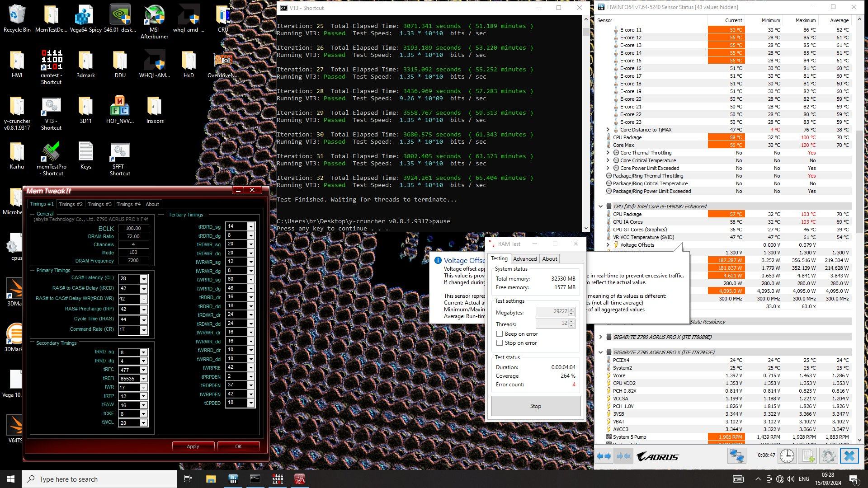Click command prompt taskbar icon
The width and height of the screenshot is (868, 488).
point(255,479)
